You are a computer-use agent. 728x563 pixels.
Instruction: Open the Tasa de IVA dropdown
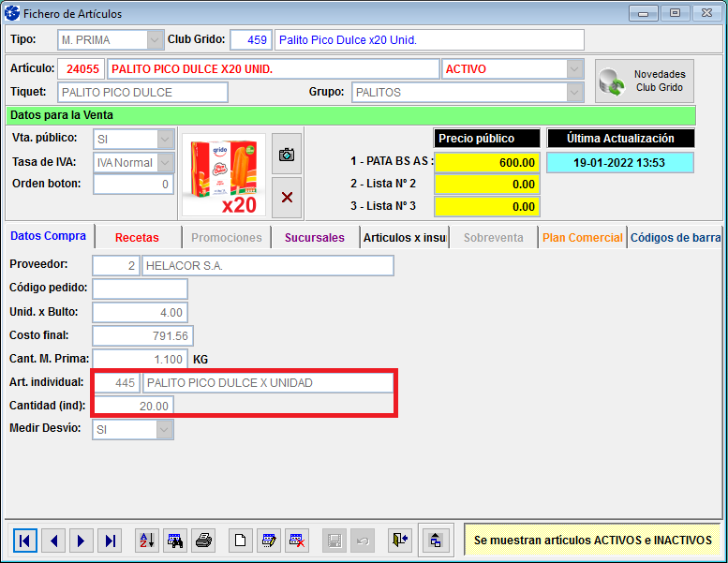[x=165, y=162]
